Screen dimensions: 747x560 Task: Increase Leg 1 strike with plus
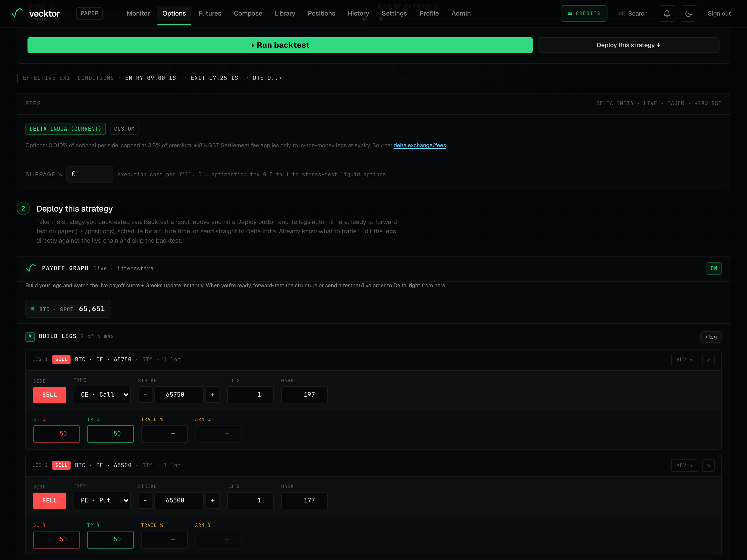(213, 395)
